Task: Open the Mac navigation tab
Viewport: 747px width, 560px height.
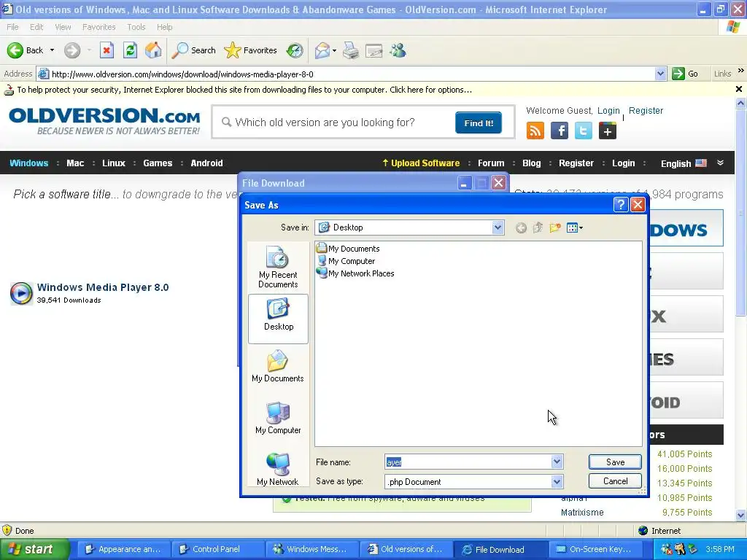Action: 75,163
